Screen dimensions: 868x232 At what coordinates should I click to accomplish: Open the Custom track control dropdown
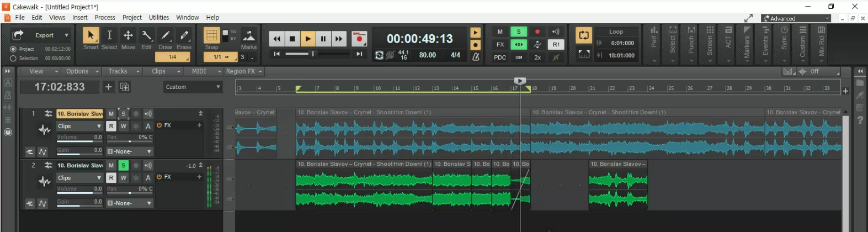click(193, 87)
